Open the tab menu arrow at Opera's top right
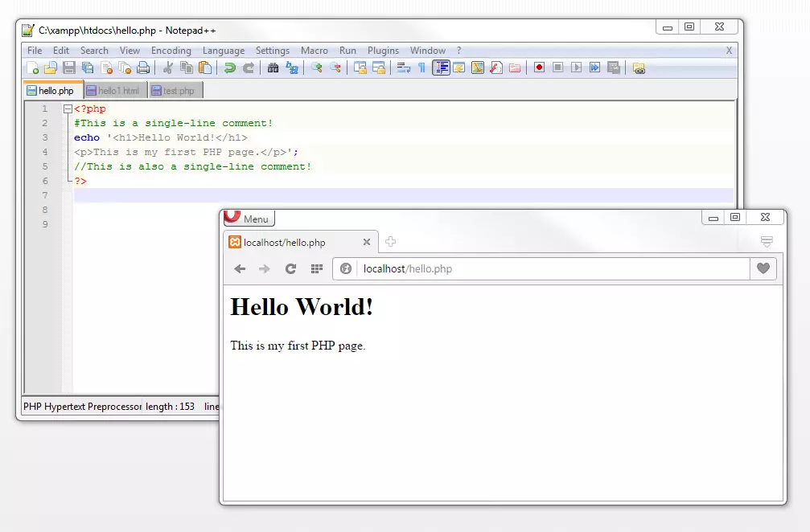Image resolution: width=810 pixels, height=532 pixels. point(766,241)
